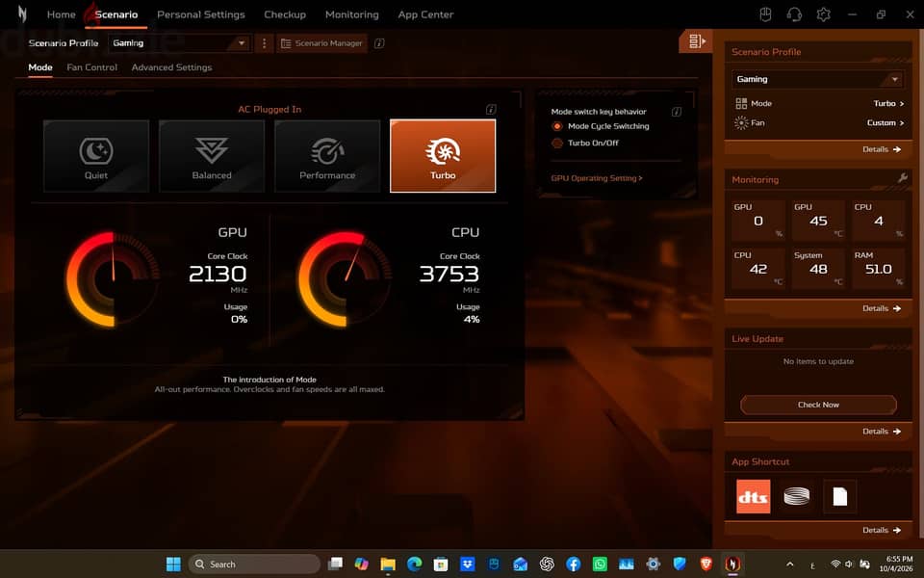The width and height of the screenshot is (924, 578).
Task: Click the Windows taskbar Search box
Action: point(254,564)
